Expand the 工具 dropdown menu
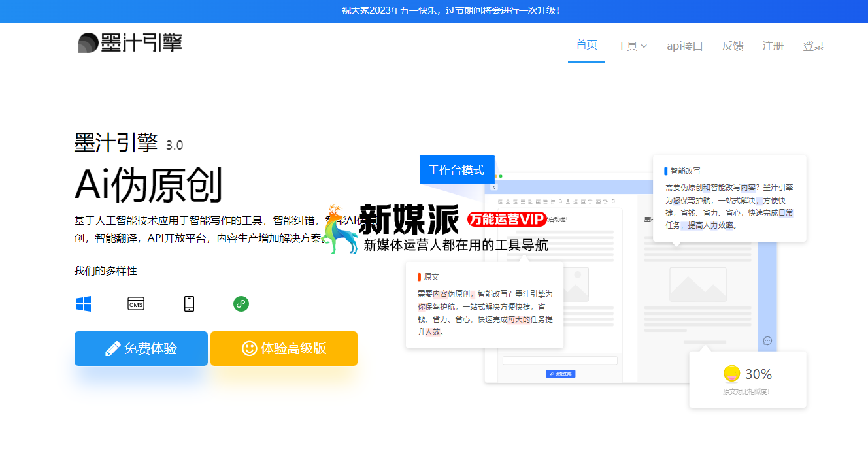This screenshot has width=868, height=458. coord(632,46)
